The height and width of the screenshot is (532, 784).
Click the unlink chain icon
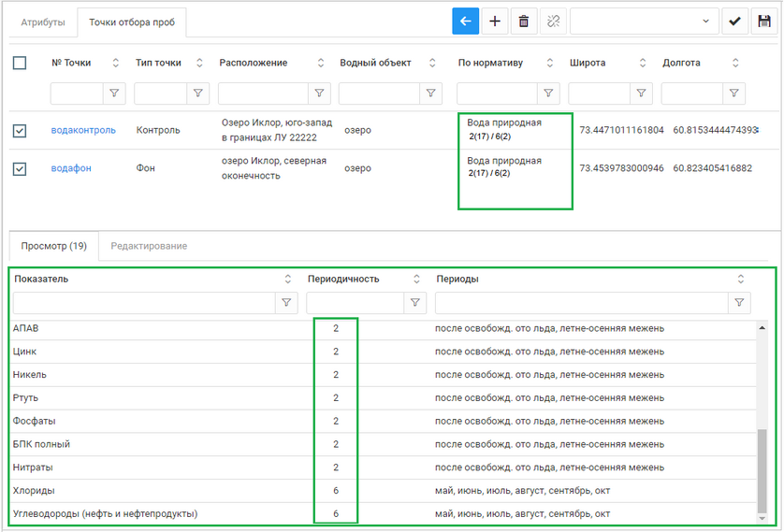[x=553, y=22]
